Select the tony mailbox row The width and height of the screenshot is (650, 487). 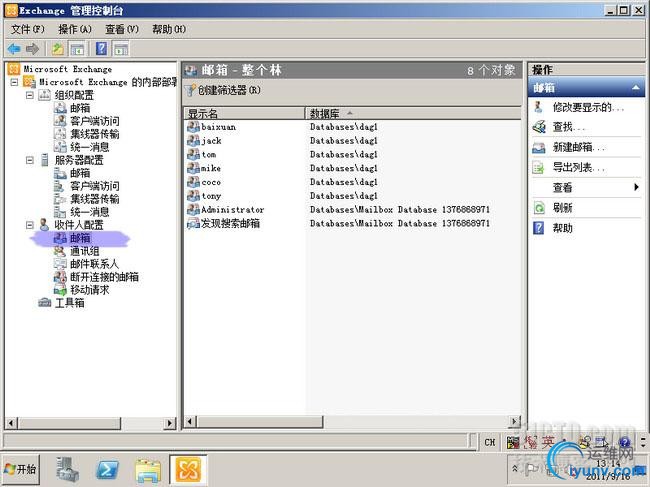[352, 196]
